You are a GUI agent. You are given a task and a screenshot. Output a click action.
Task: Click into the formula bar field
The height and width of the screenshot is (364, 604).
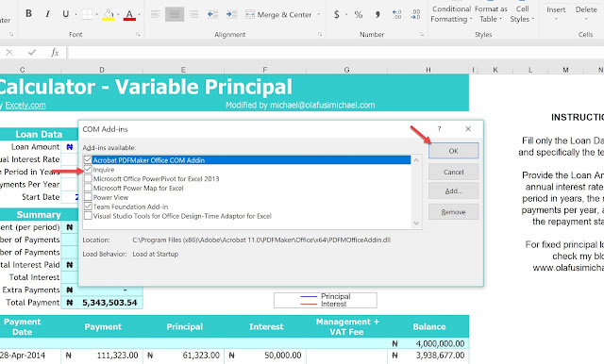(335, 52)
